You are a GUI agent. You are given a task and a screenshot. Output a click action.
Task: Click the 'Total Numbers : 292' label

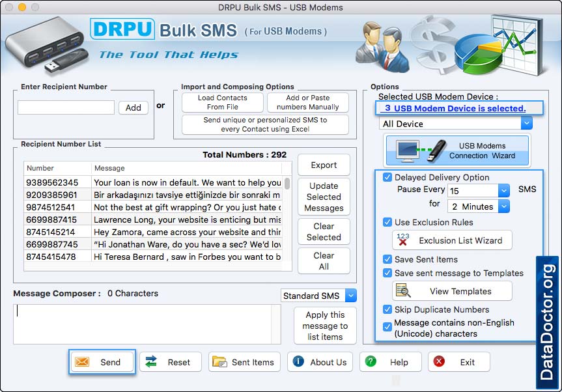pos(244,154)
